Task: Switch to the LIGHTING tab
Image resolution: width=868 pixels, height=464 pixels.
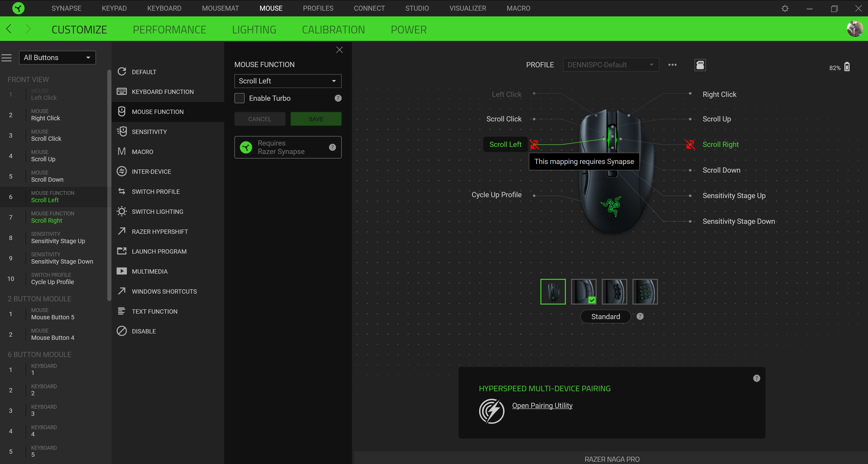Action: coord(254,29)
